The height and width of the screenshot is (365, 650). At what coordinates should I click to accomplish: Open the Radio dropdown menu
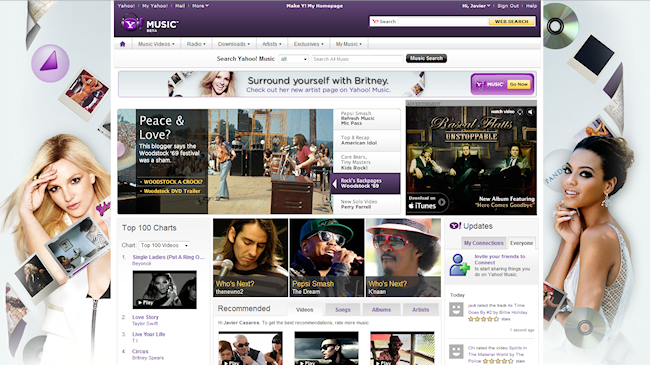click(x=196, y=44)
